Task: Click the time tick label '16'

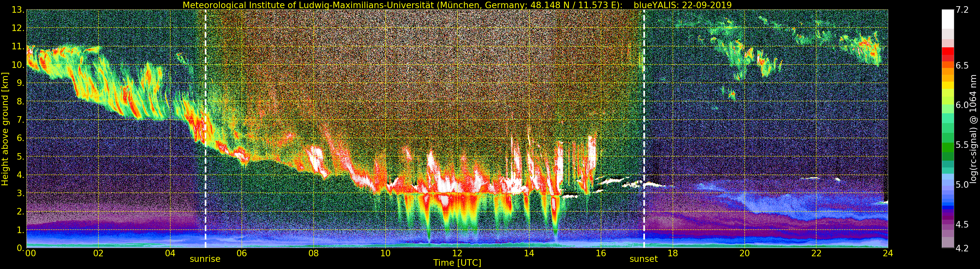Action: coord(601,253)
